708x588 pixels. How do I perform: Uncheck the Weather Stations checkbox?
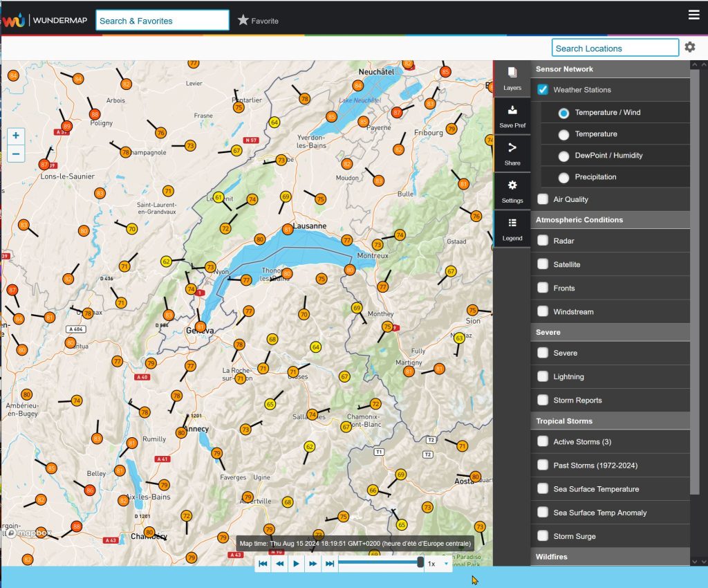click(x=543, y=90)
